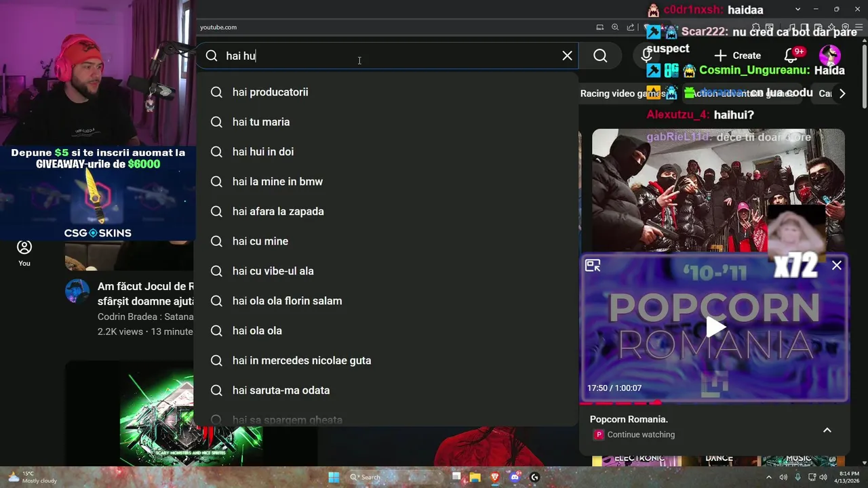Show more category chips with right chevron
Screen dimensions: 868x488
click(x=842, y=94)
